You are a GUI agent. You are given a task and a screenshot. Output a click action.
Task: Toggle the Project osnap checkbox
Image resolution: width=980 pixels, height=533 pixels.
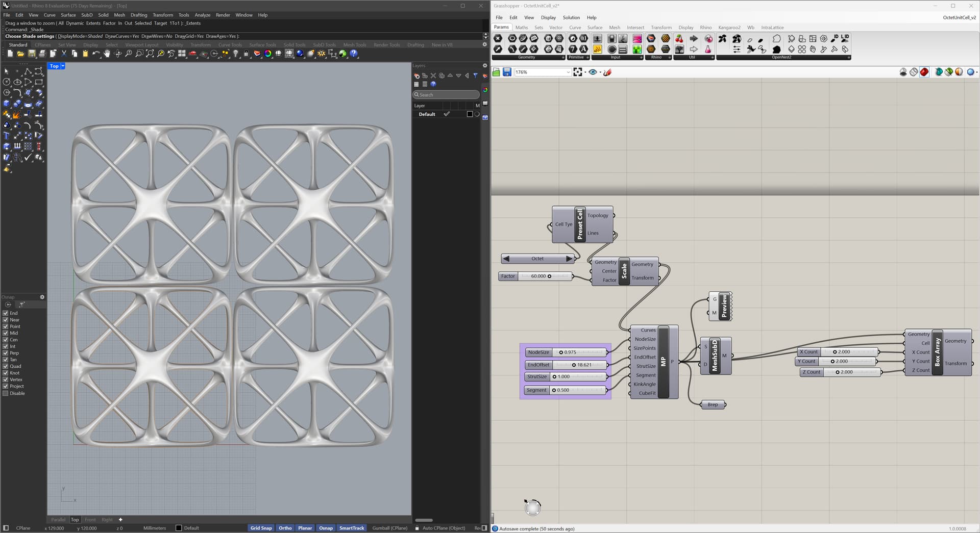click(6, 386)
